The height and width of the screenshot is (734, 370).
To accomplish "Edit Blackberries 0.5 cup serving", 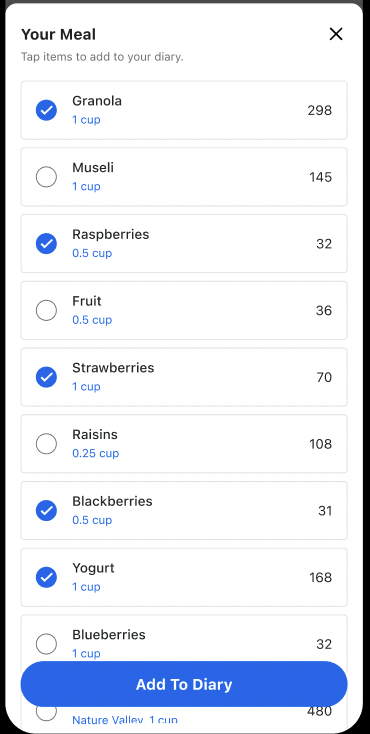I will [x=92, y=520].
